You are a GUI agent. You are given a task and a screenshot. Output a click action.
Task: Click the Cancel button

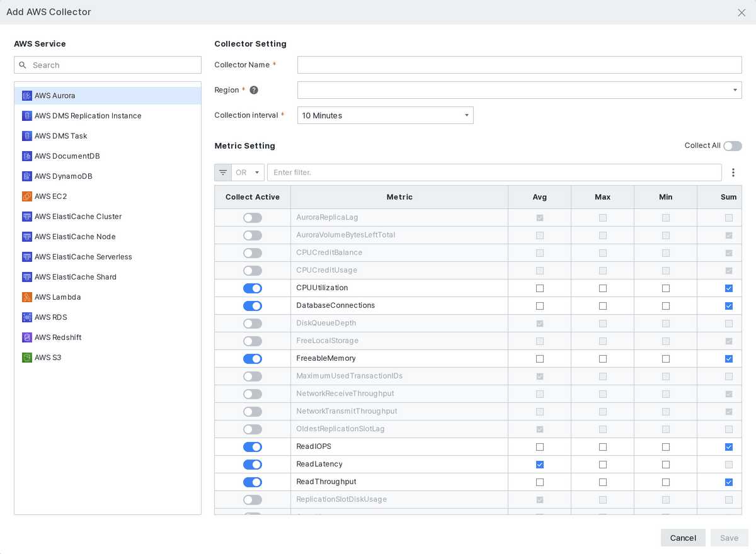[683, 538]
